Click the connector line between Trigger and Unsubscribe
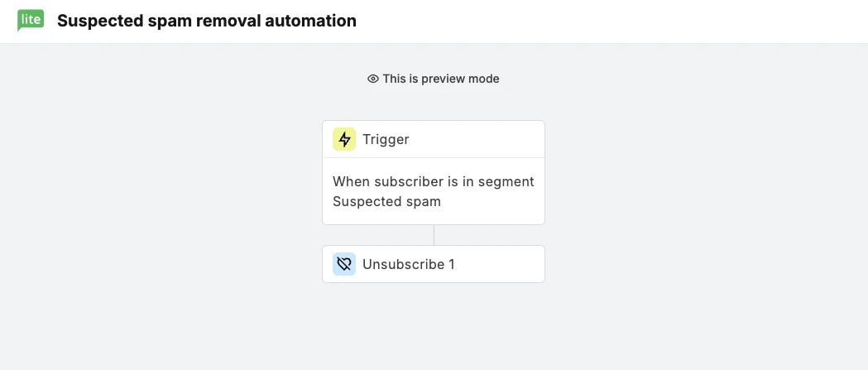This screenshot has height=370, width=868. 434,235
